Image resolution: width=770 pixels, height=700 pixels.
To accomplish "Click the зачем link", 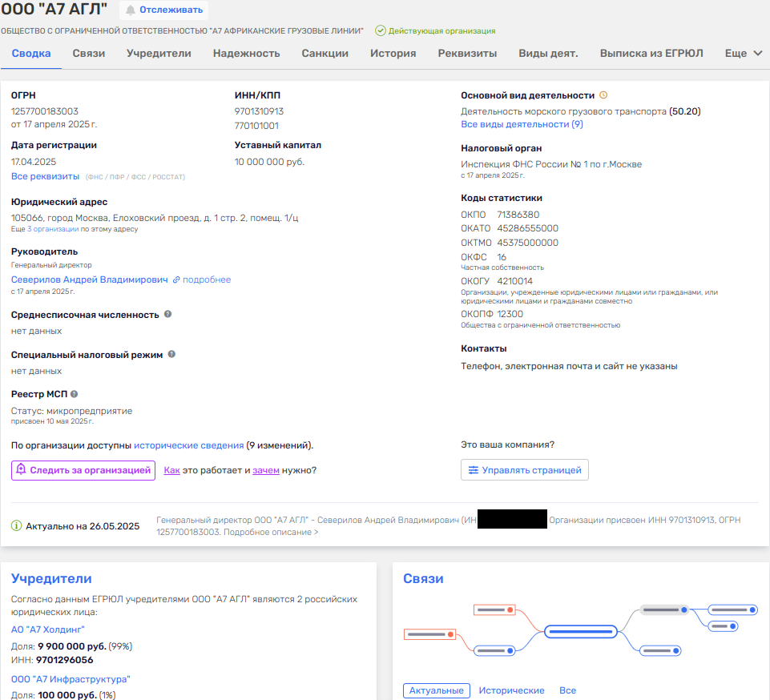I will click(266, 470).
